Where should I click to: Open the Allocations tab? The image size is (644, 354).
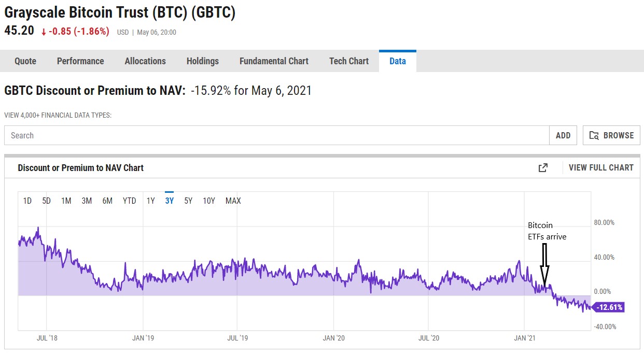(x=145, y=61)
